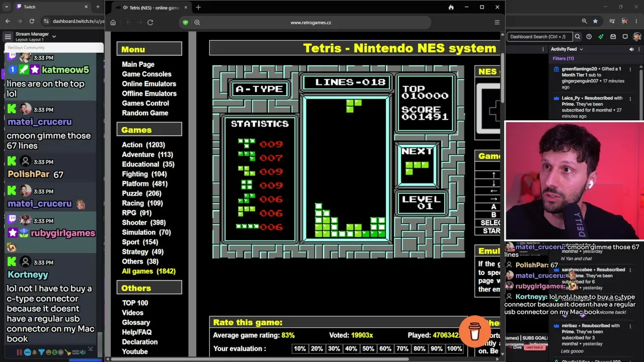Open the TOP 100 link
The height and width of the screenshot is (362, 644).
coord(135,303)
